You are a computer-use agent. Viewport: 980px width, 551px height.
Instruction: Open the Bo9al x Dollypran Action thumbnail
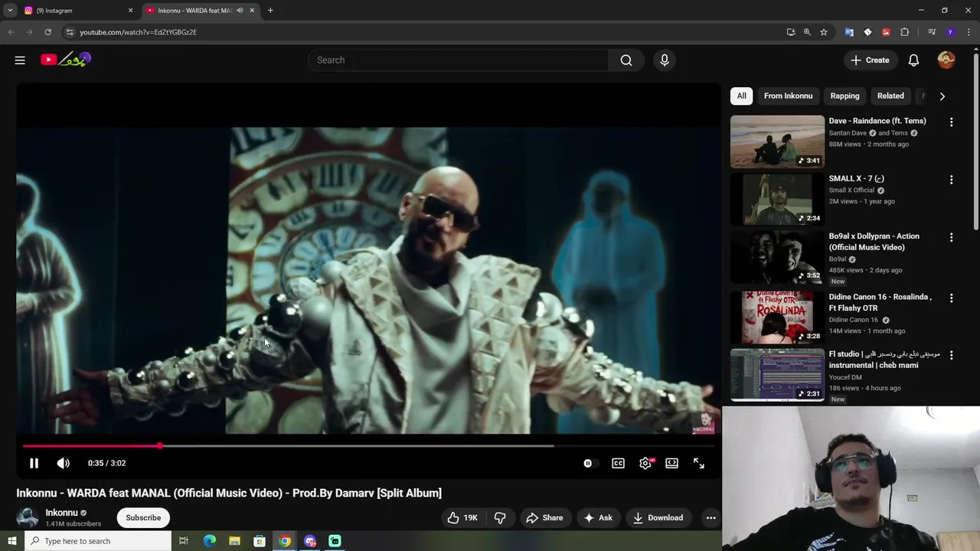click(x=777, y=256)
